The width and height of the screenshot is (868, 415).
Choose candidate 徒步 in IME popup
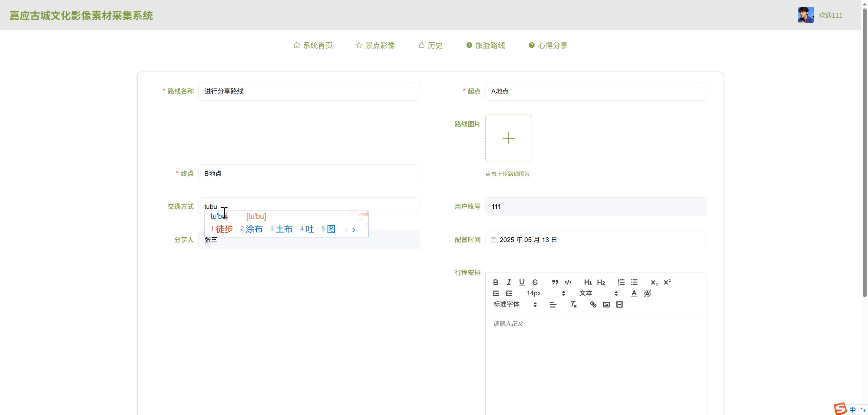(223, 229)
